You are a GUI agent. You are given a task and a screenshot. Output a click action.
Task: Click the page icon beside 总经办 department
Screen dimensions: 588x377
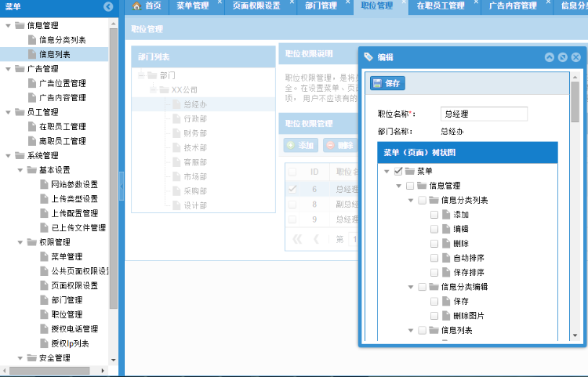point(176,104)
